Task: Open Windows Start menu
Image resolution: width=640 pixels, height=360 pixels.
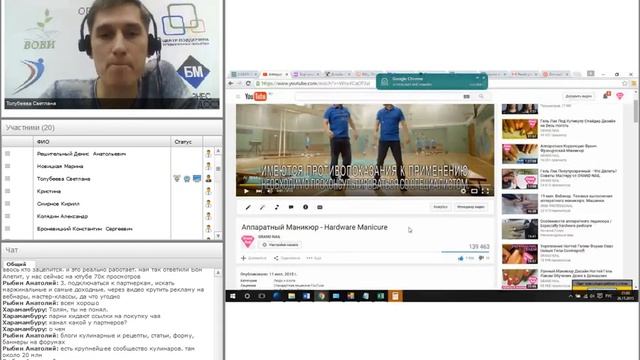Action: click(x=233, y=296)
